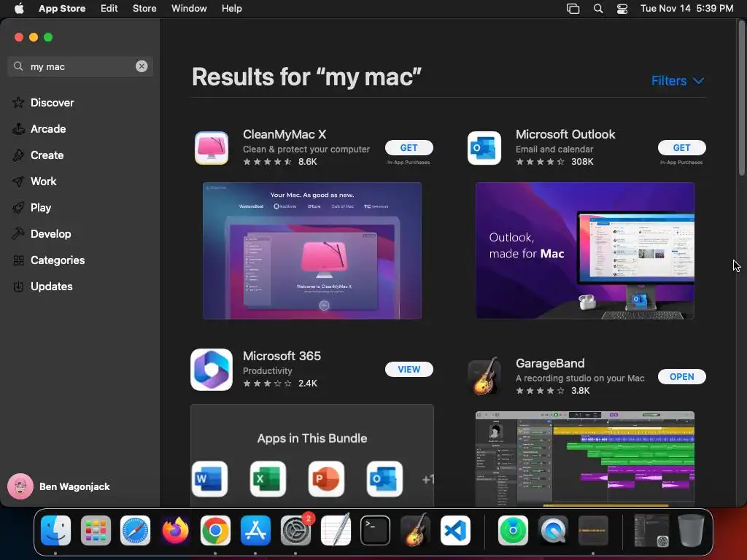The width and height of the screenshot is (747, 560).
Task: Click the Microsoft 365 app icon
Action: click(212, 370)
